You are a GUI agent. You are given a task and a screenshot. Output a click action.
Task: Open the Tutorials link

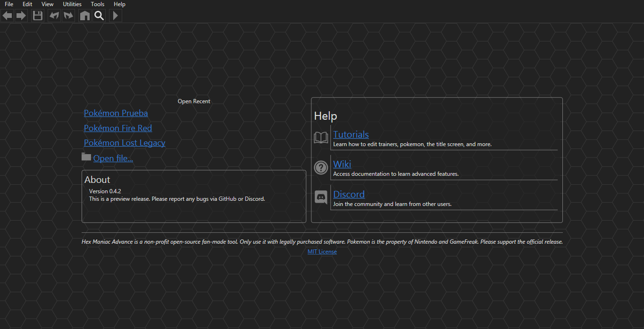click(x=351, y=134)
